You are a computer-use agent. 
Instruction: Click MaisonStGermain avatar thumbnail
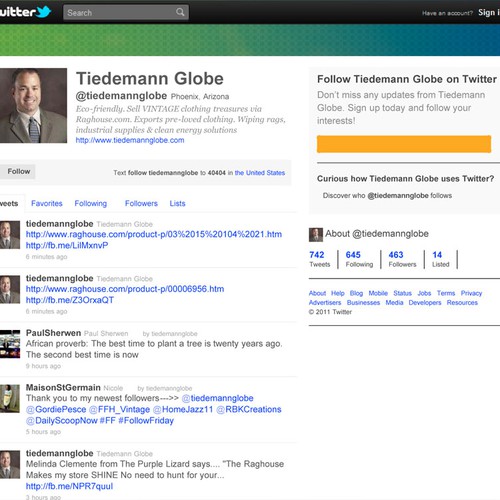(x=10, y=399)
